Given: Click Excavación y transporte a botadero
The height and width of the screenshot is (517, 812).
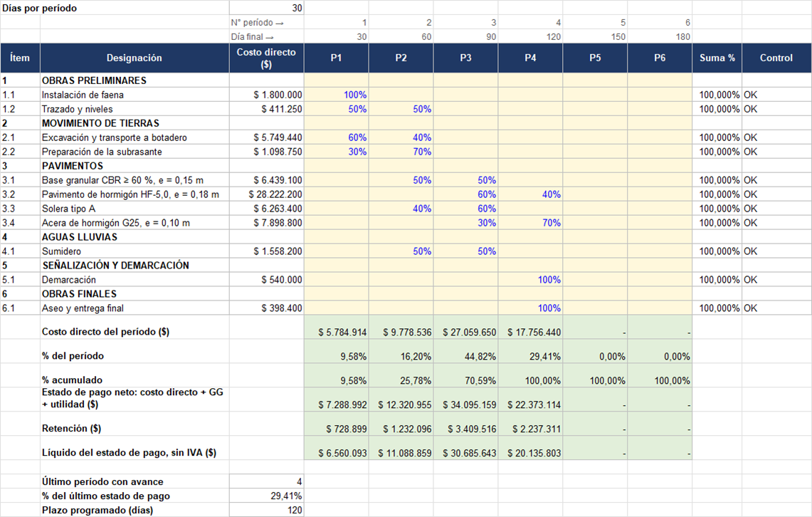Looking at the screenshot, I should (x=135, y=137).
